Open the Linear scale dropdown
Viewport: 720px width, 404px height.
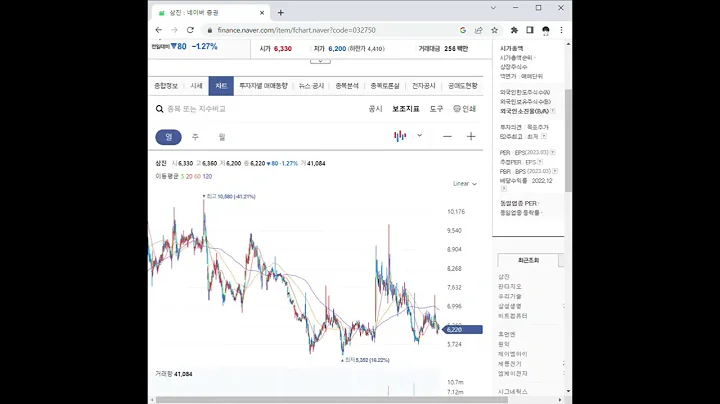pyautogui.click(x=465, y=184)
